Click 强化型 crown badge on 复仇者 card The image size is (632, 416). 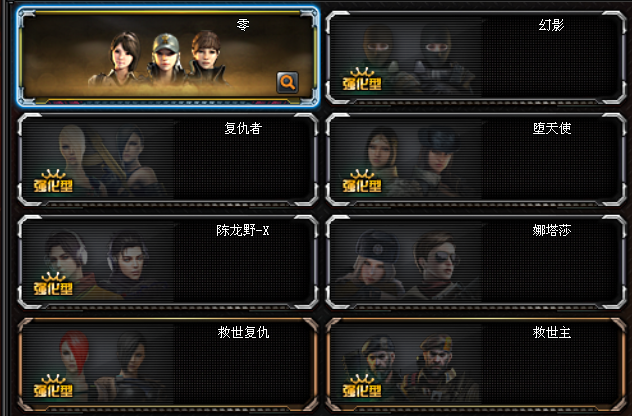[53, 181]
